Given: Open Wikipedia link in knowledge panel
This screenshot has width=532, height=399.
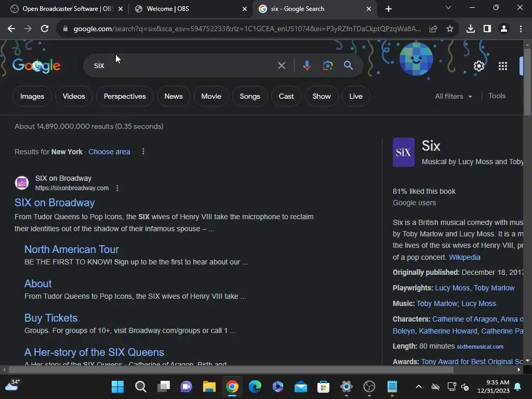Looking at the screenshot, I should (464, 257).
